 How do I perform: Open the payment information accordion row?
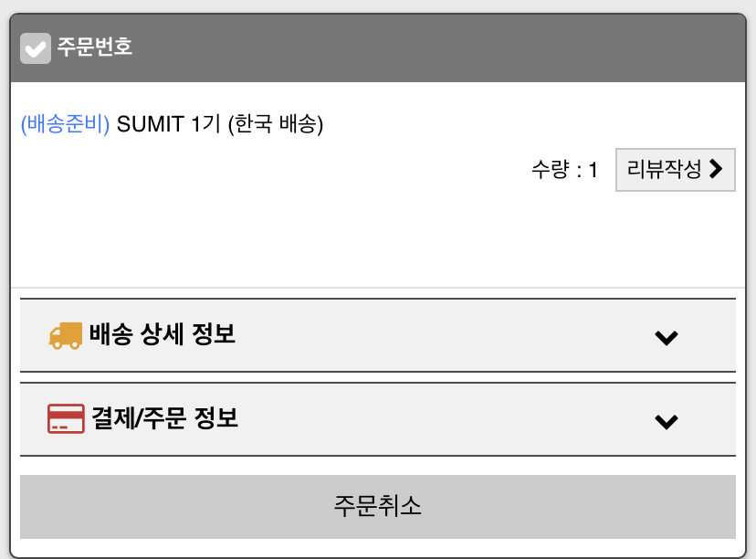click(x=378, y=419)
